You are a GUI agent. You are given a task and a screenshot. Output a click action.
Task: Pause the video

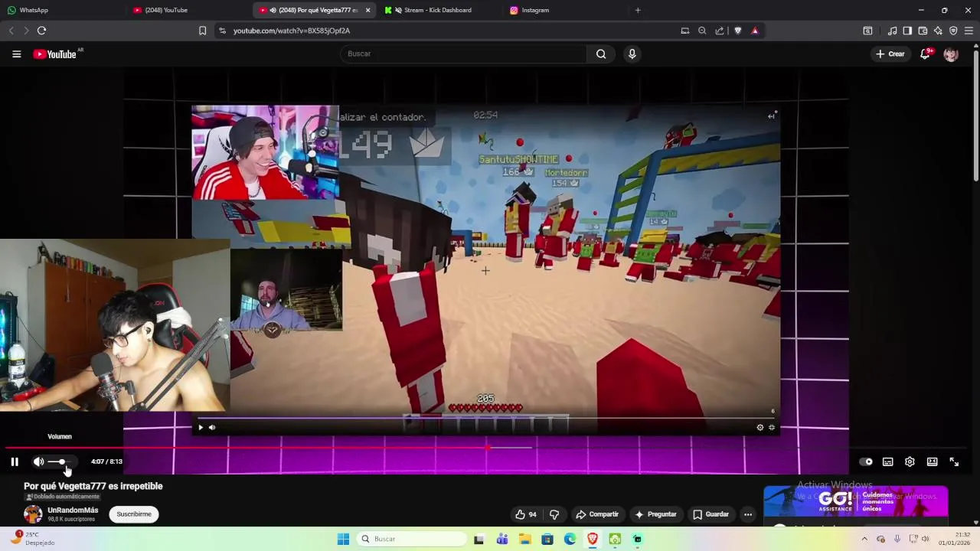(x=15, y=461)
